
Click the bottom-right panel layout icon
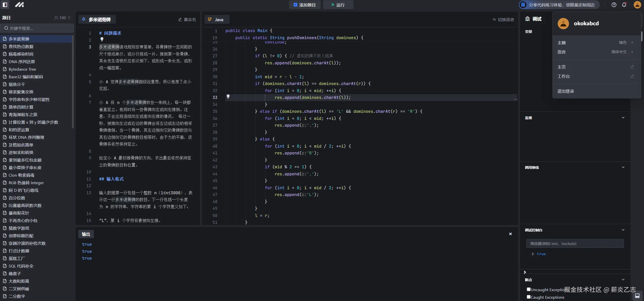637,296
